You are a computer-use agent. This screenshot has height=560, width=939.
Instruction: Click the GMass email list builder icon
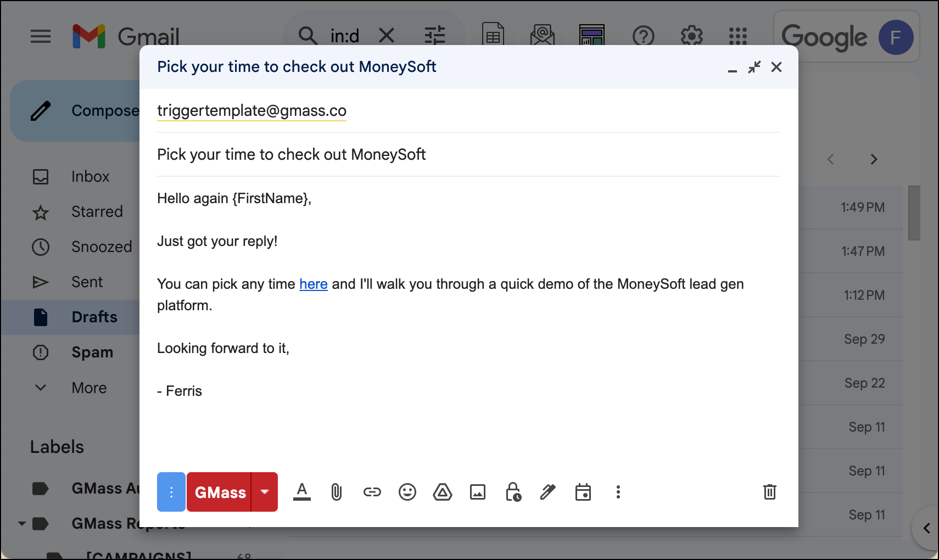pyautogui.click(x=542, y=34)
